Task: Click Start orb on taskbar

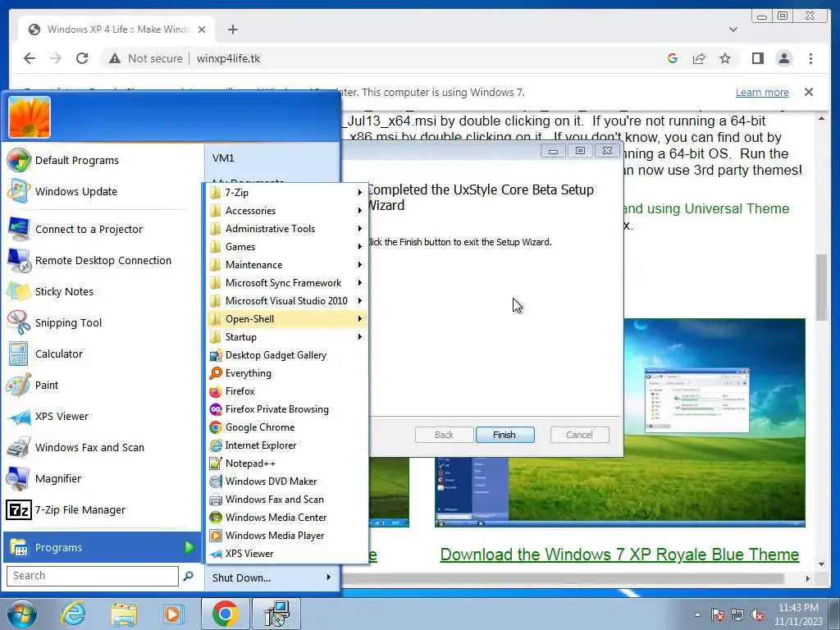Action: point(21,614)
